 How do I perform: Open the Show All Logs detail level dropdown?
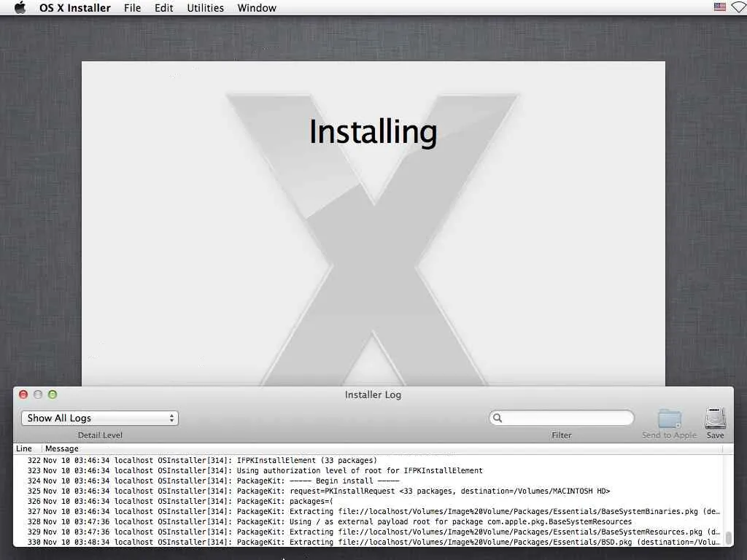coord(100,418)
